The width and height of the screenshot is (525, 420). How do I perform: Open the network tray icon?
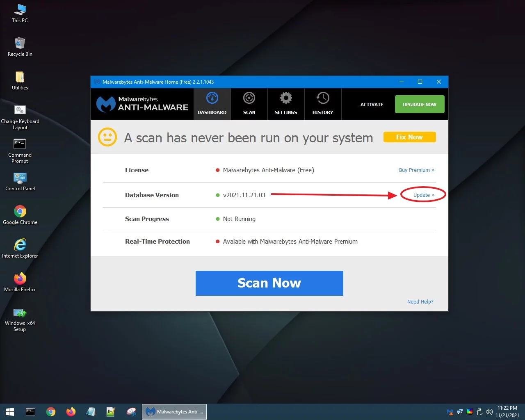(x=460, y=412)
